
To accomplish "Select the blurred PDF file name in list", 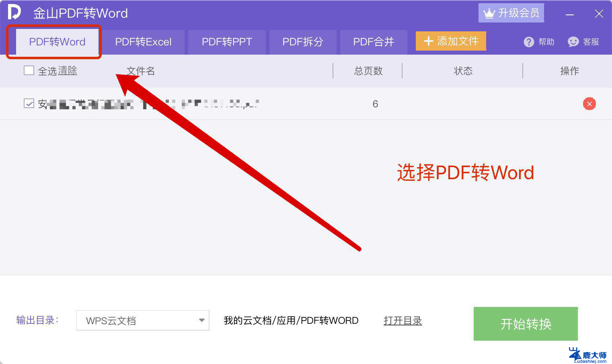I will click(x=148, y=104).
